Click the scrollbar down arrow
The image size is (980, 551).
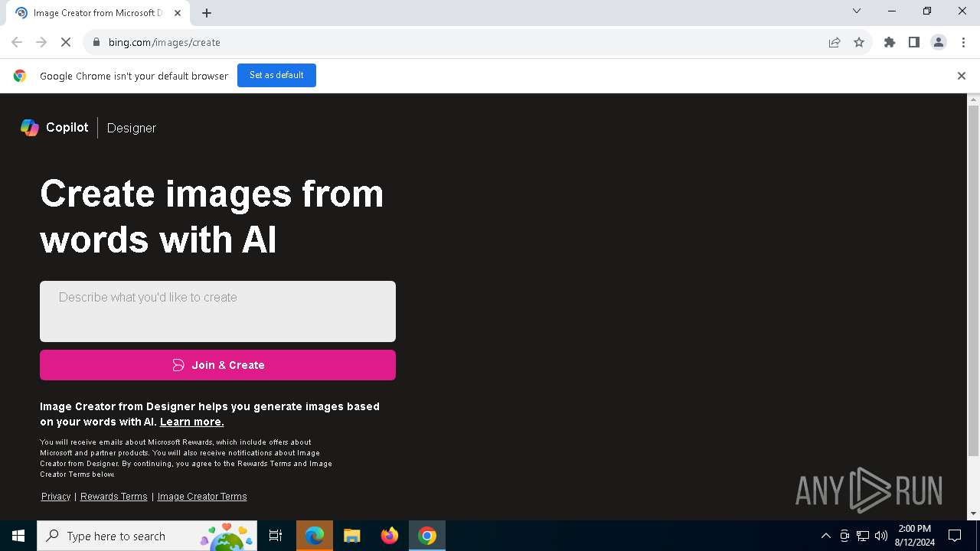point(974,514)
